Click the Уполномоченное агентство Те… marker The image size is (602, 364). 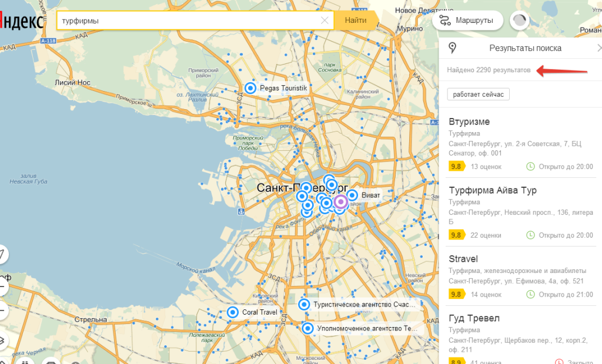coord(307,328)
